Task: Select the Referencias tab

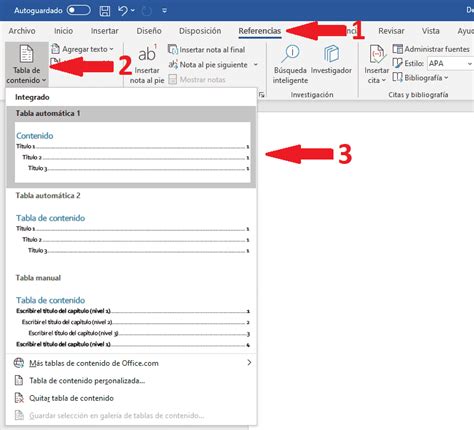Action: click(260, 31)
